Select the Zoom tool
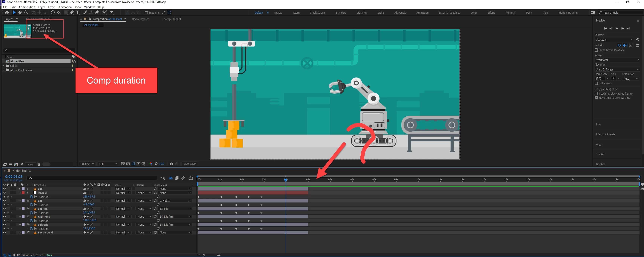Screen dimensions: 644x257 26,12
